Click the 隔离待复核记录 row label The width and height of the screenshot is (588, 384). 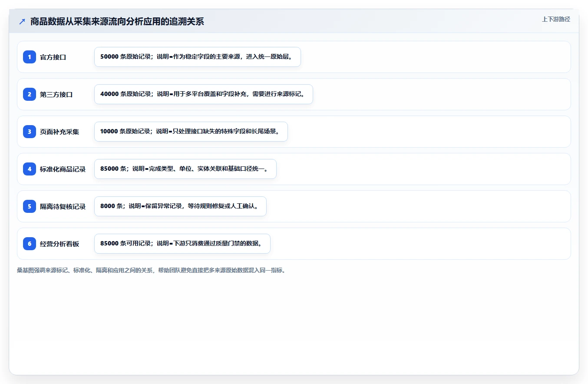click(x=63, y=207)
